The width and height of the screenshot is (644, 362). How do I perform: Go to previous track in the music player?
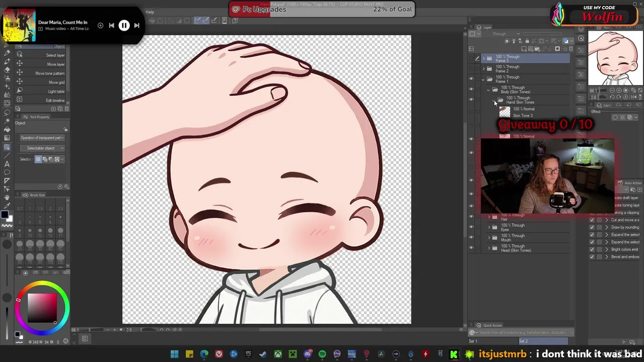pos(111,25)
